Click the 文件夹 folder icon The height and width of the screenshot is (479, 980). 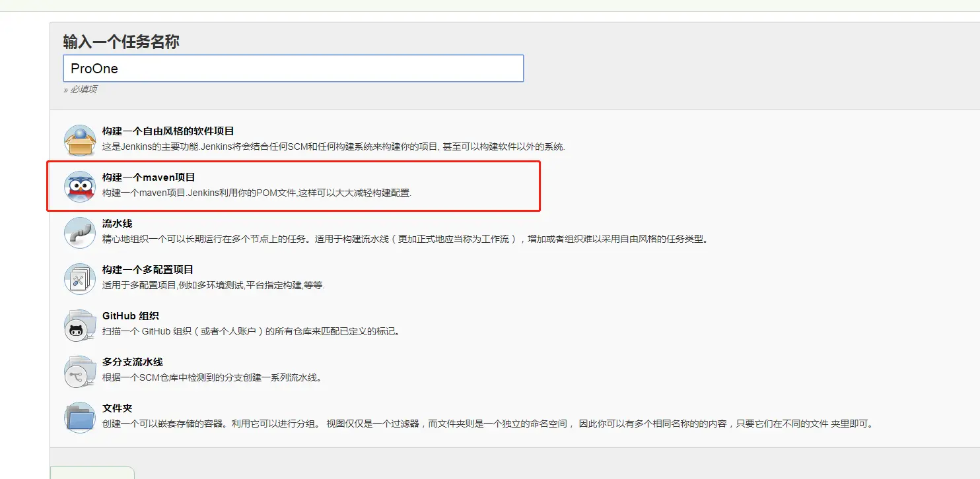pos(80,417)
